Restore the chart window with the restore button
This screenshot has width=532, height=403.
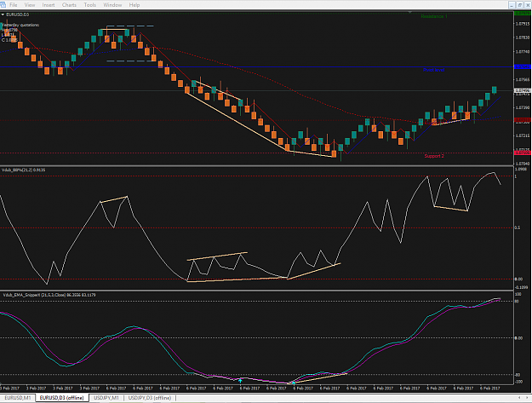[520, 5]
